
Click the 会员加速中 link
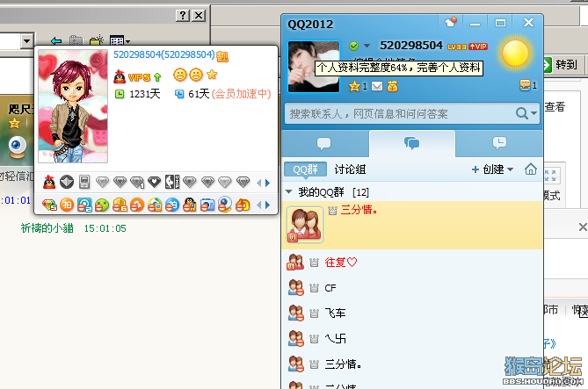click(241, 94)
